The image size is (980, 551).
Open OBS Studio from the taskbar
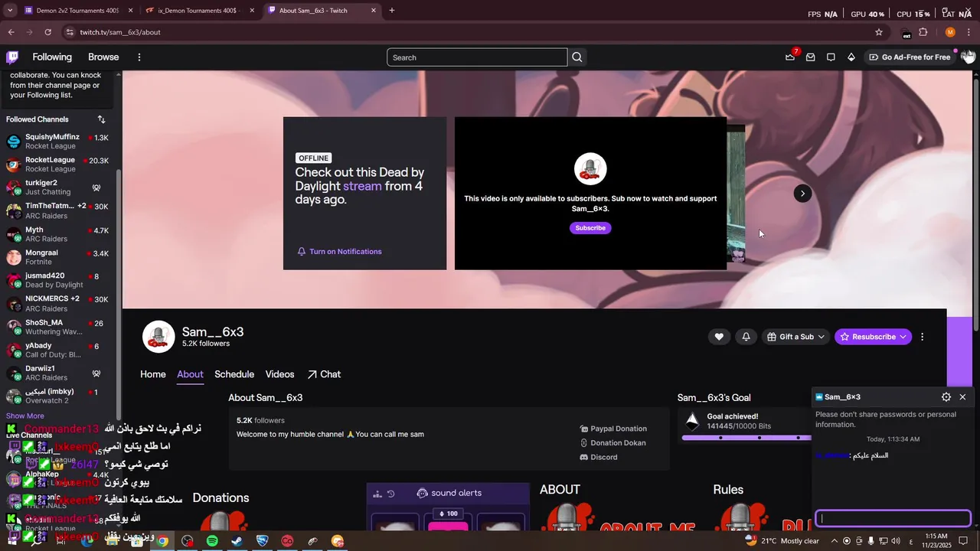tap(188, 541)
